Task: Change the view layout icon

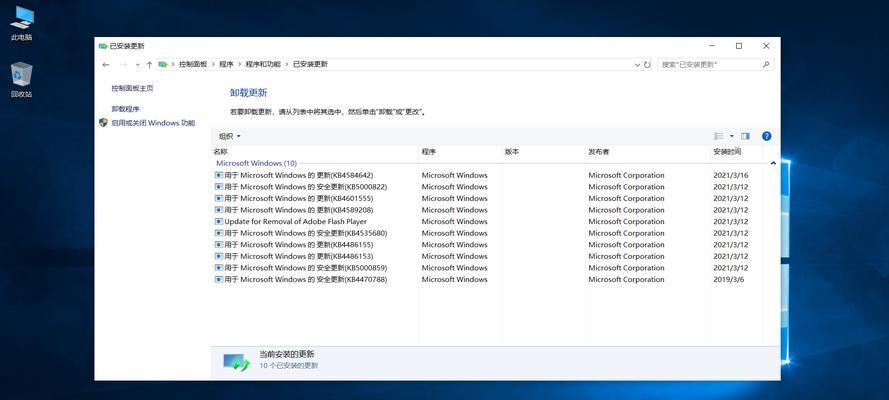Action: [718, 137]
